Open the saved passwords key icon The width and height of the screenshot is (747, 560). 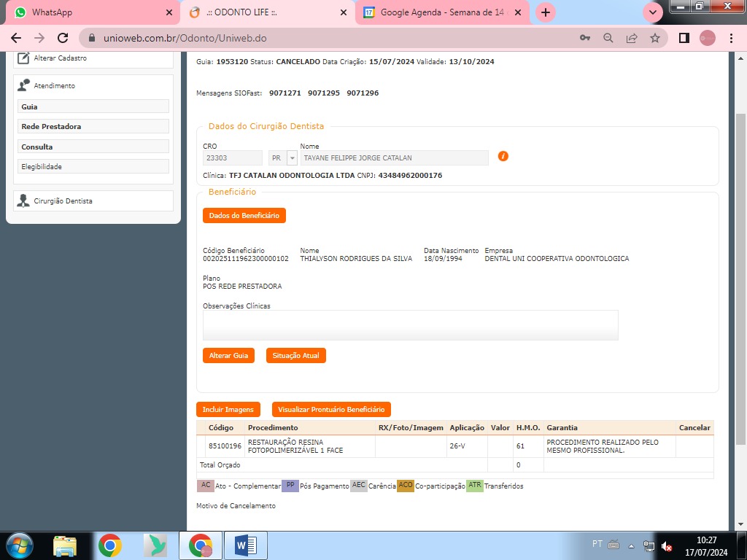click(x=584, y=38)
